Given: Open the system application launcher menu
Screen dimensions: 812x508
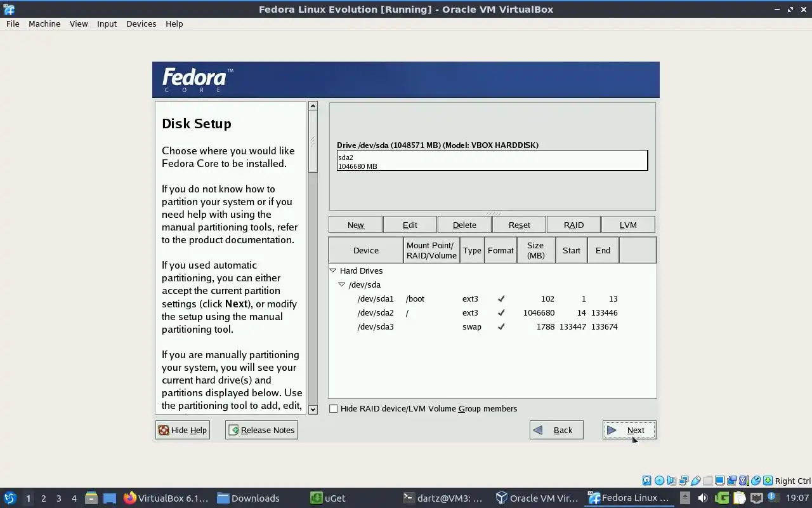Looking at the screenshot, I should point(10,498).
